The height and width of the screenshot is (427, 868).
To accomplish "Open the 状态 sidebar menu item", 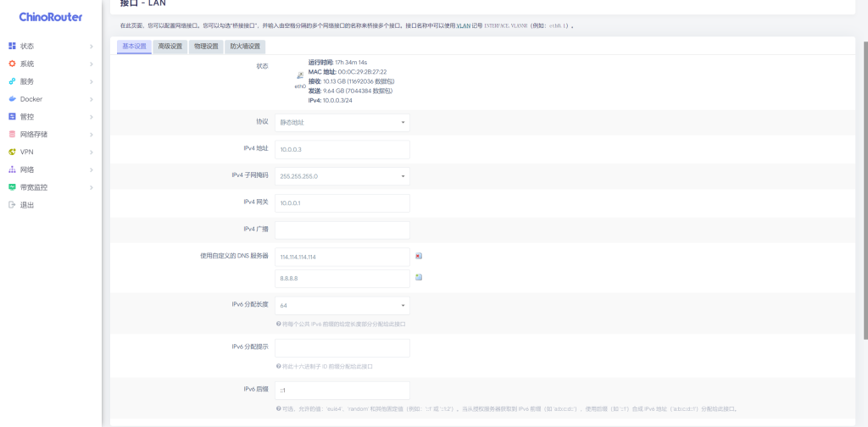I will [51, 47].
